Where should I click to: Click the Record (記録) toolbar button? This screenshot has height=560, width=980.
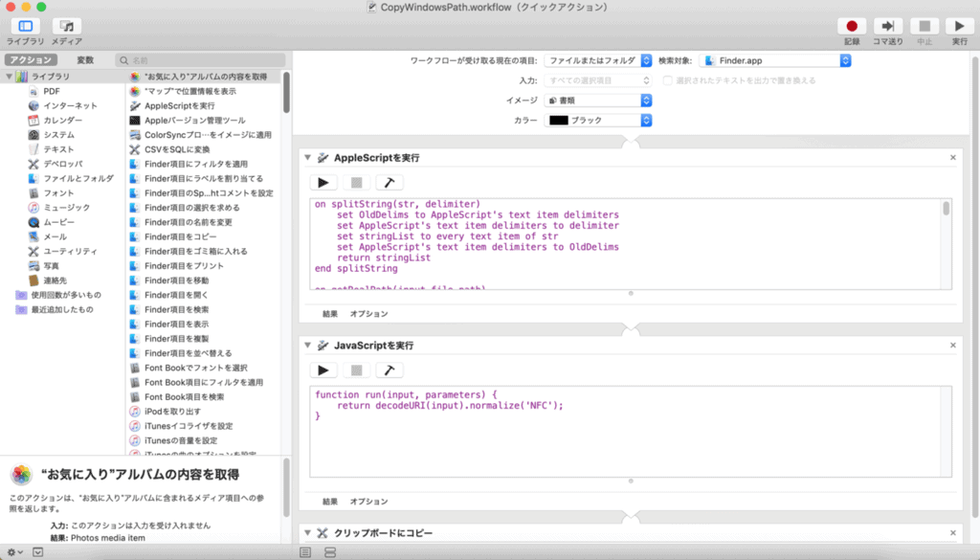(852, 27)
